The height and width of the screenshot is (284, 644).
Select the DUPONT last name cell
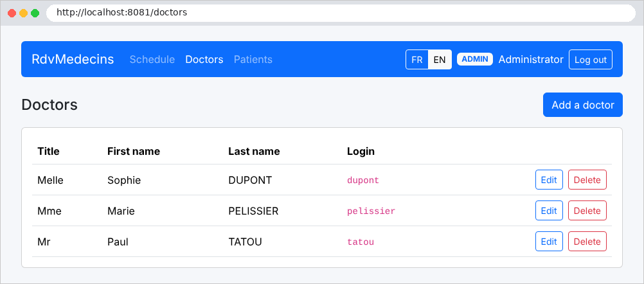click(x=250, y=180)
